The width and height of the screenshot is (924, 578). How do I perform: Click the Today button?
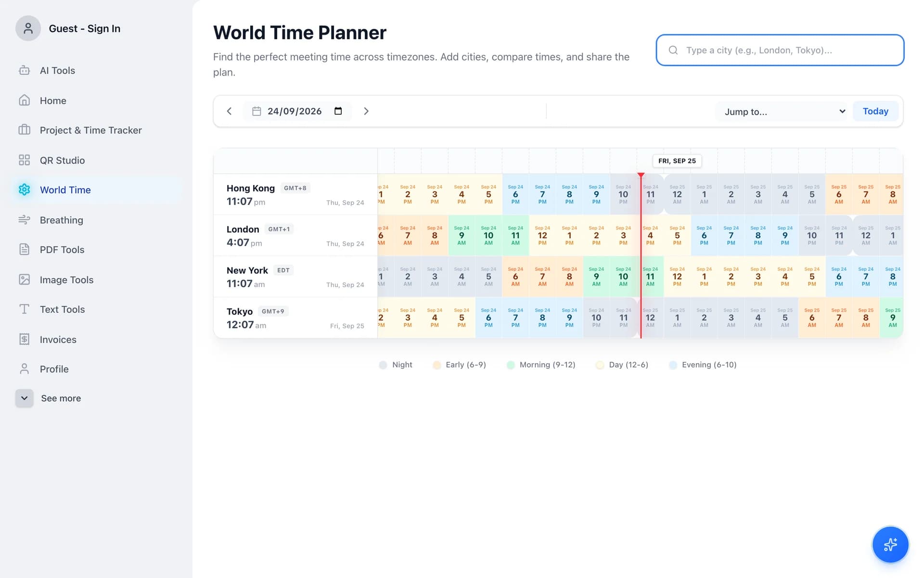click(875, 111)
